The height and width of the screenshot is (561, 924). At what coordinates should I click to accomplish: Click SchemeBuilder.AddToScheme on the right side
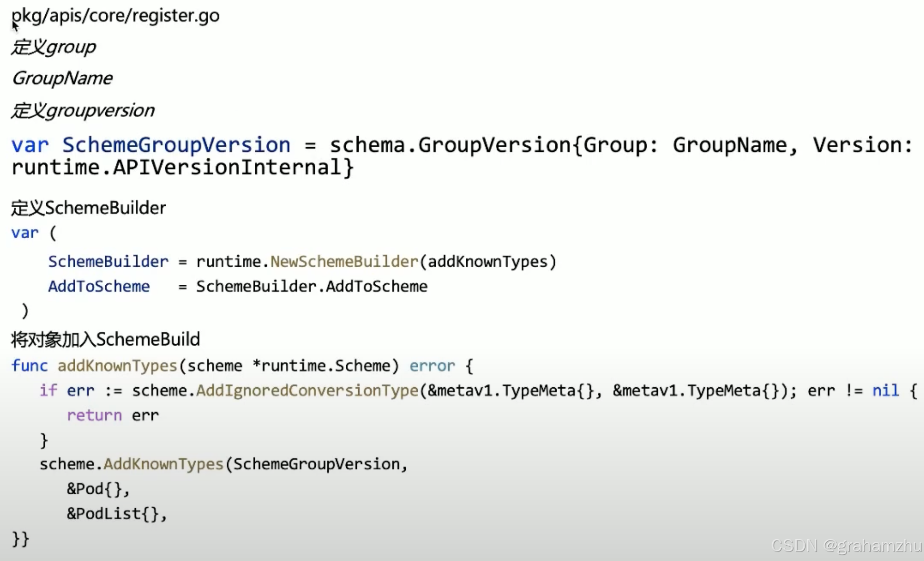[311, 286]
